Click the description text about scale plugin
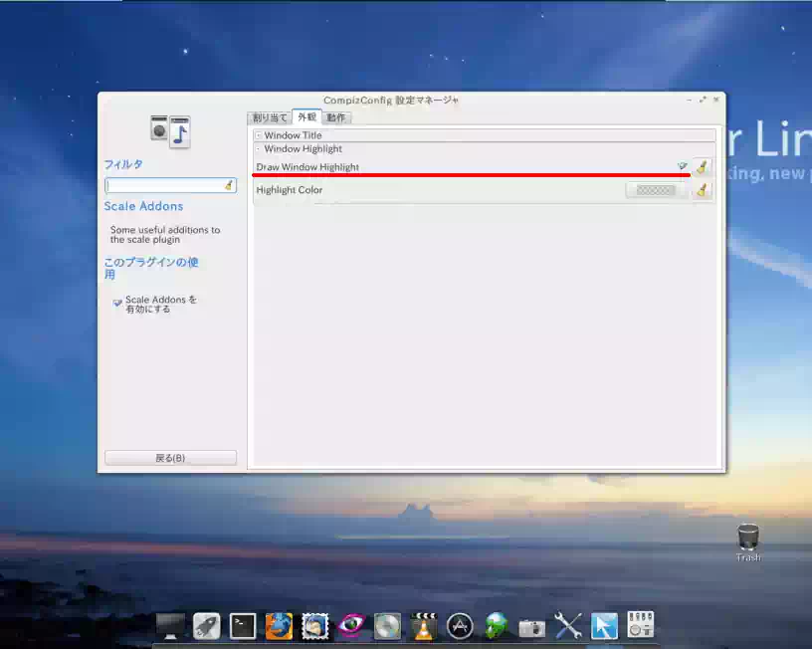Screen dimensions: 812x649 click(164, 235)
